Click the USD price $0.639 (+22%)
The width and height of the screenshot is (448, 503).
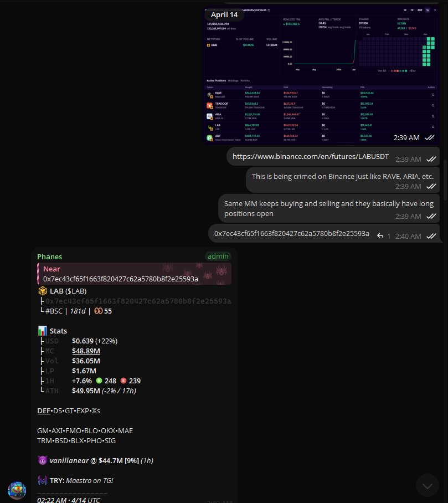[x=95, y=341]
